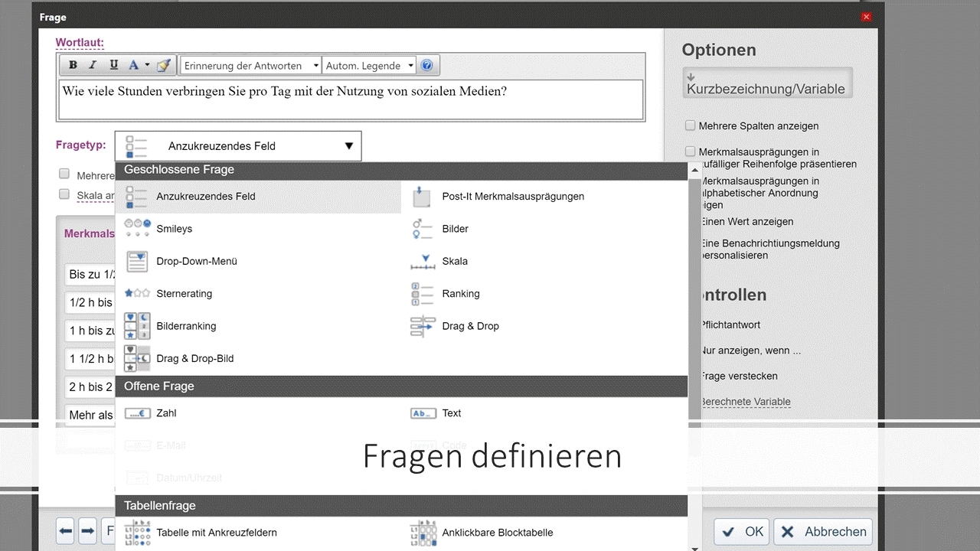Open the Autom. Legende dropdown
980x551 pixels.
[x=370, y=66]
